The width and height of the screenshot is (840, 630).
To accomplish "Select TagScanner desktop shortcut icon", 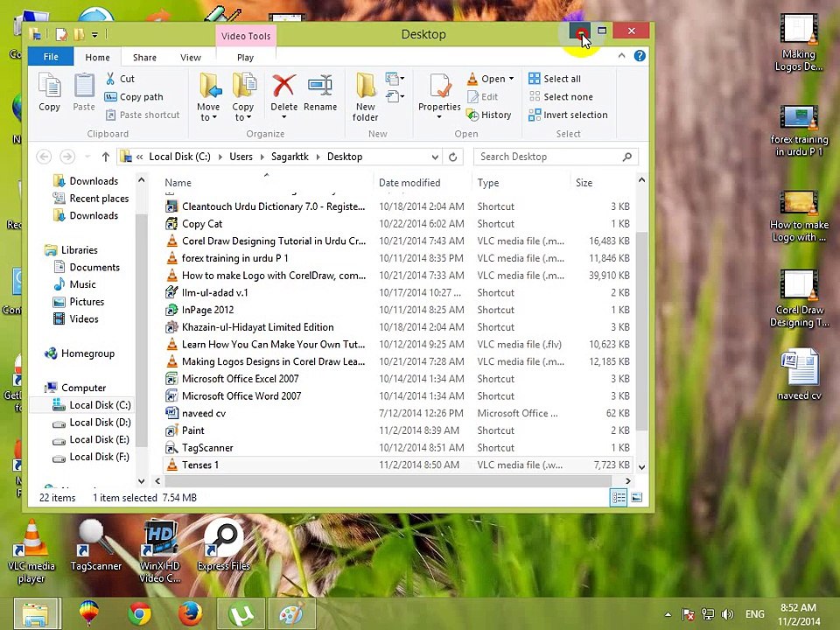I will coord(95,545).
